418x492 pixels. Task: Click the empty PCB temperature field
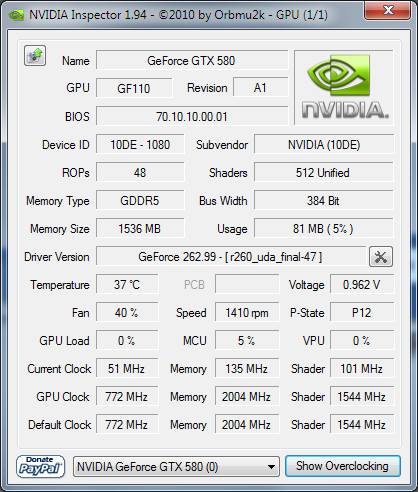point(247,284)
